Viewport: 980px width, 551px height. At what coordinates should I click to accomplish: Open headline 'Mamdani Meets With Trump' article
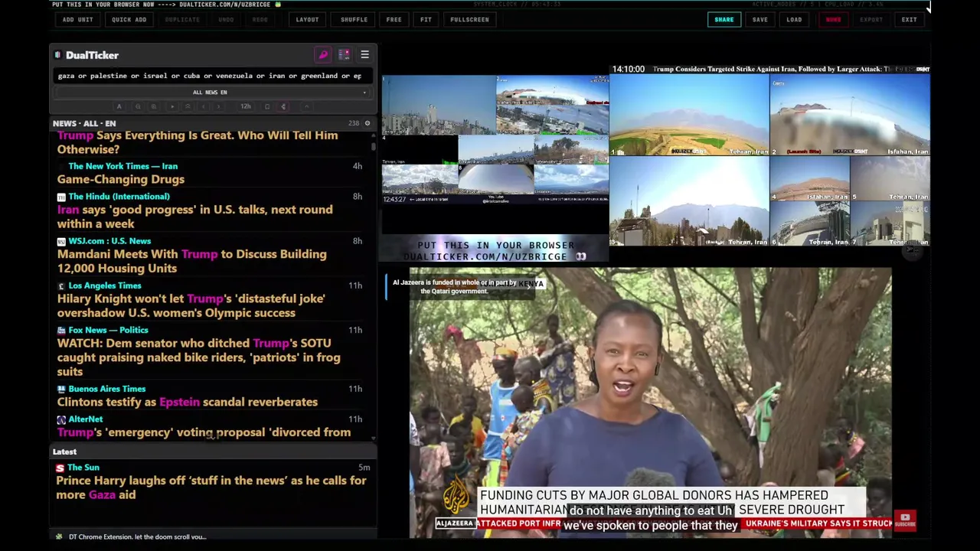click(x=191, y=261)
